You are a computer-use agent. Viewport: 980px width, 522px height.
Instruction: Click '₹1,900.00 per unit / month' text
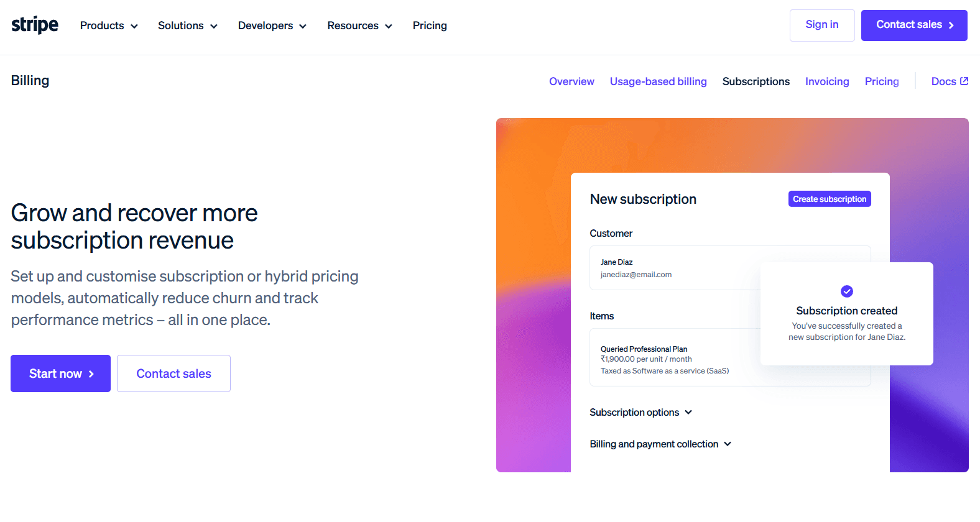(646, 359)
